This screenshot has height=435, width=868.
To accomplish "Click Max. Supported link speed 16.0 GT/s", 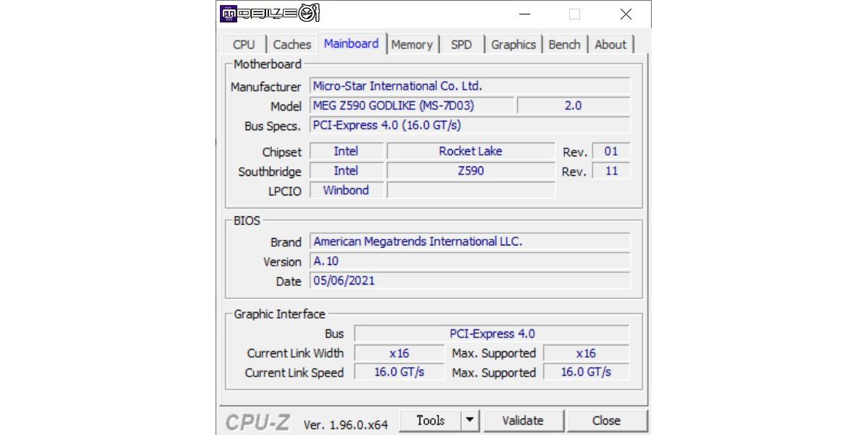I will coord(586,372).
